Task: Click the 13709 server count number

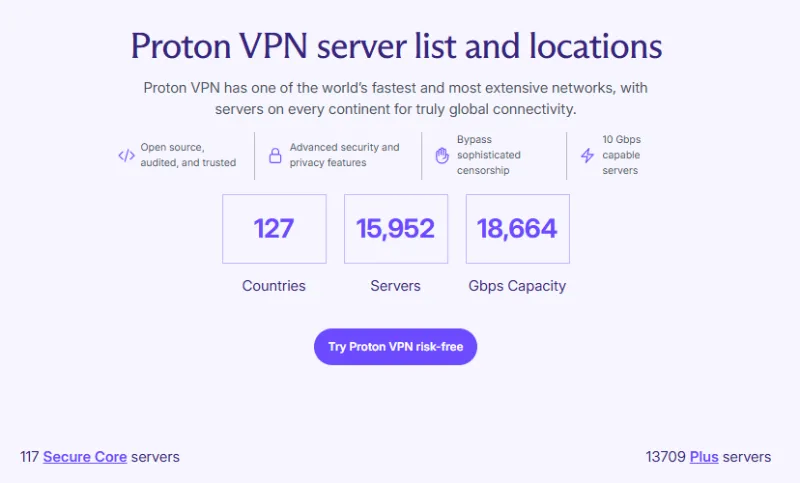Action: click(666, 457)
